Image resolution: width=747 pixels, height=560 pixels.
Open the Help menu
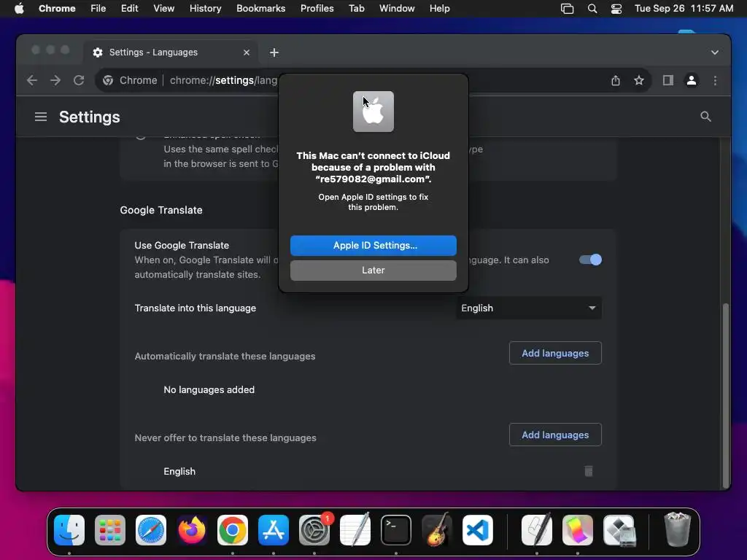(439, 9)
